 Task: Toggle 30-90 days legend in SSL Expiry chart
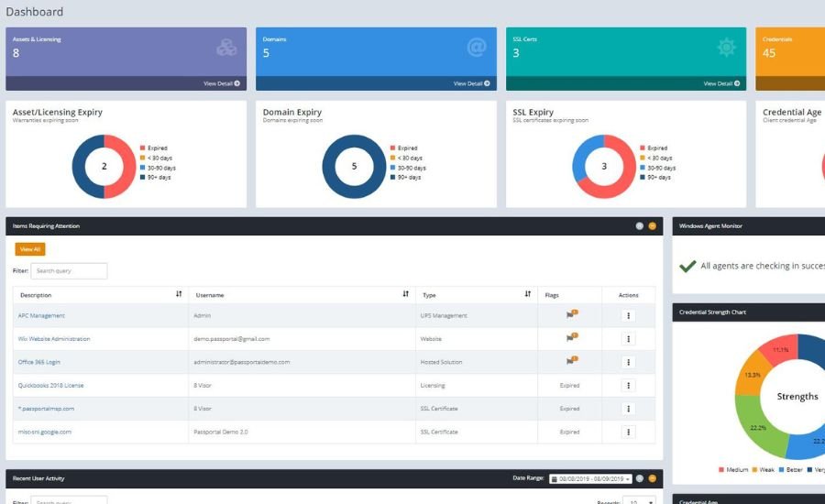click(657, 168)
